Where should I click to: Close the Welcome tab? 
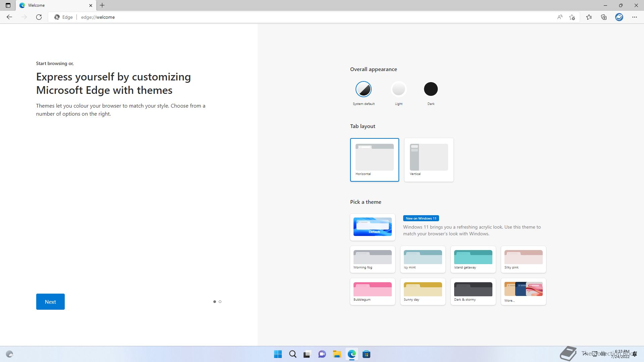[x=91, y=5]
